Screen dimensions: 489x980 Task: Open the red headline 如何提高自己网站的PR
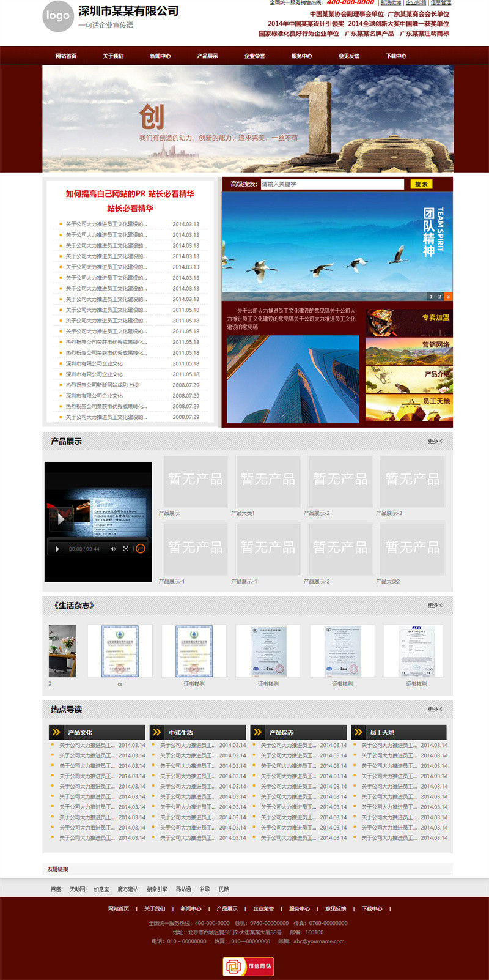130,194
